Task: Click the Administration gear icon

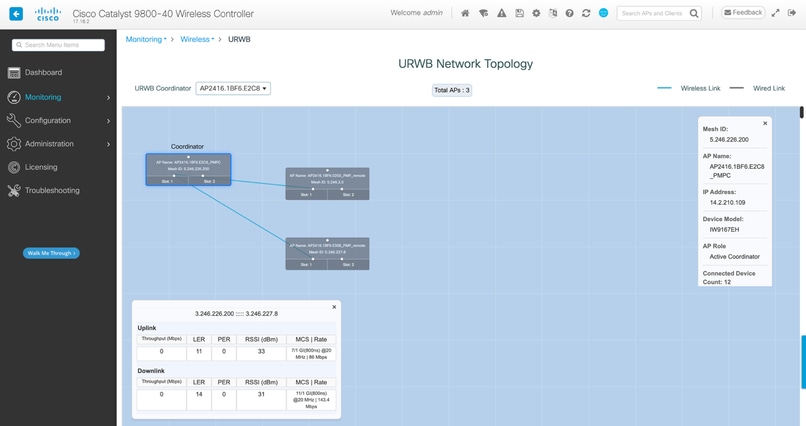Action: click(14, 144)
